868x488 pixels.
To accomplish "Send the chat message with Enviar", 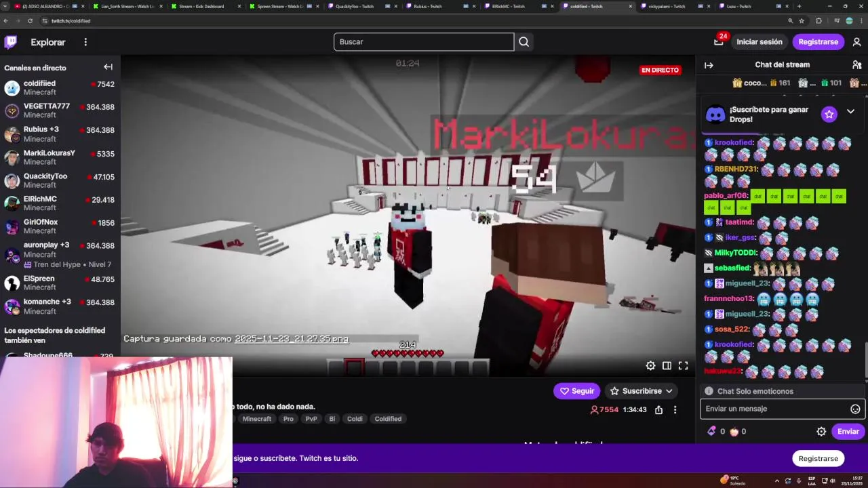I will click(848, 432).
